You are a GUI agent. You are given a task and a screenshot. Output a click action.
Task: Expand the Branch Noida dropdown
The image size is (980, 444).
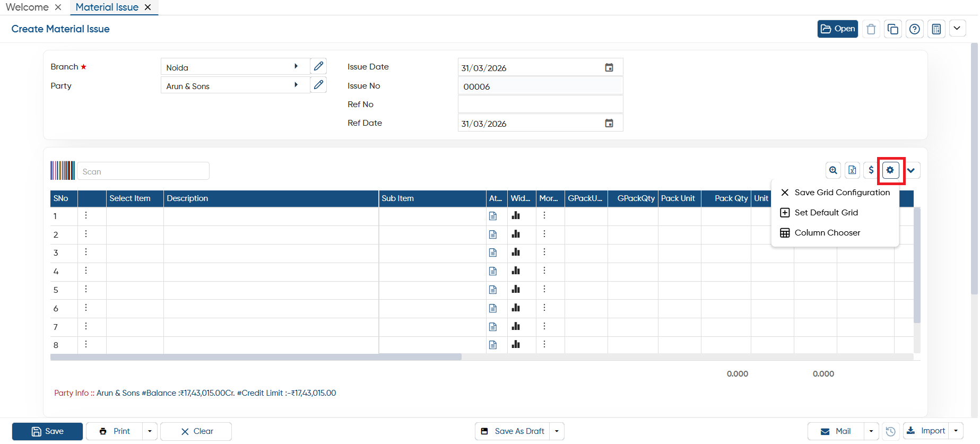pyautogui.click(x=296, y=66)
